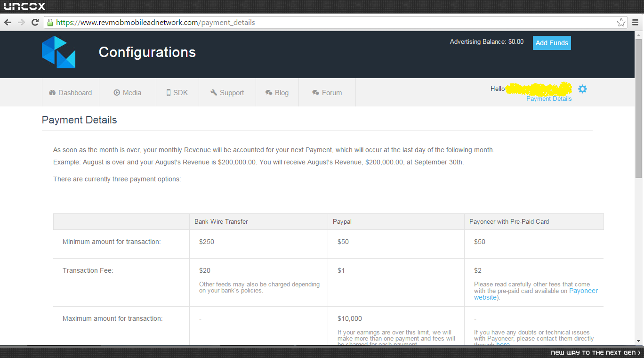Screen dimensions: 644x358
Task: Click the Blog chat bubble icon
Action: pyautogui.click(x=269, y=93)
